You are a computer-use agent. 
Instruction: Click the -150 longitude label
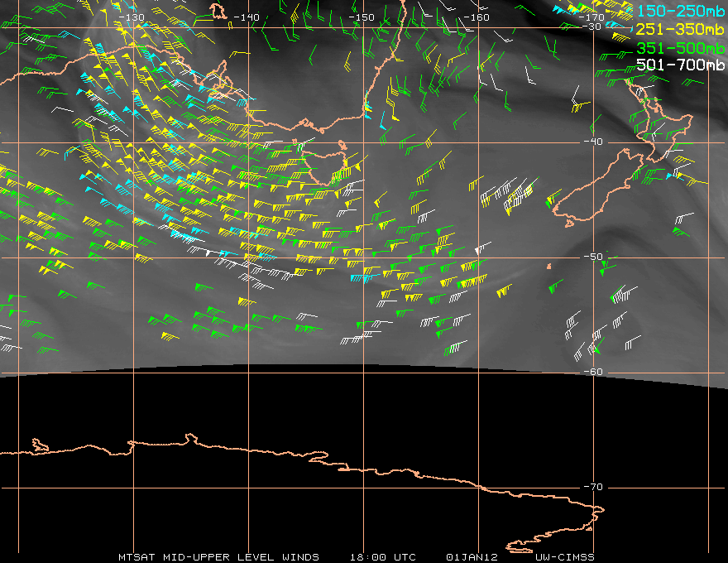point(362,17)
